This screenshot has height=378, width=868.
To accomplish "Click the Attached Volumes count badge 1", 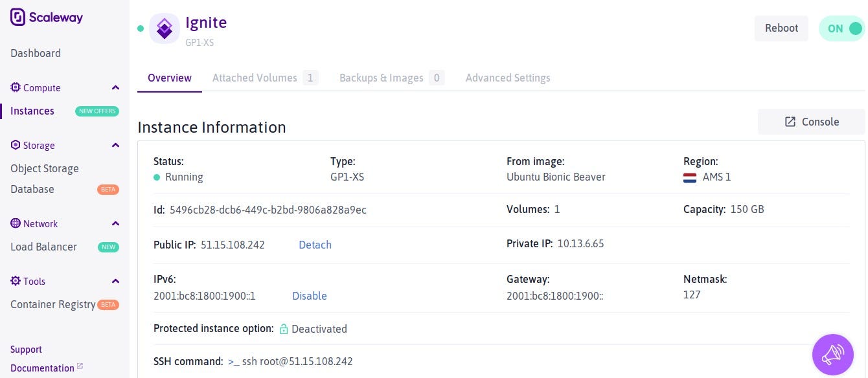I will 310,78.
